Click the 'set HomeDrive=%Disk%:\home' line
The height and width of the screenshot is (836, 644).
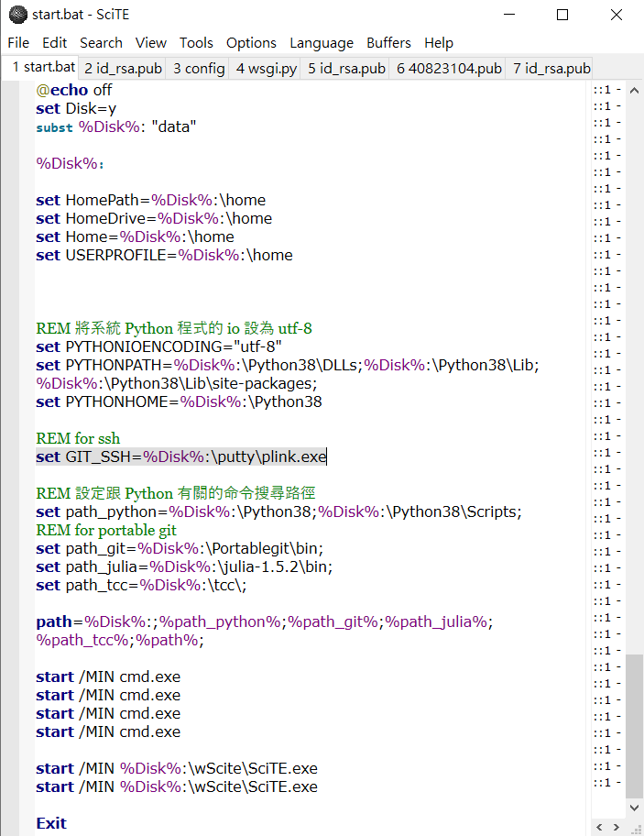click(x=154, y=218)
